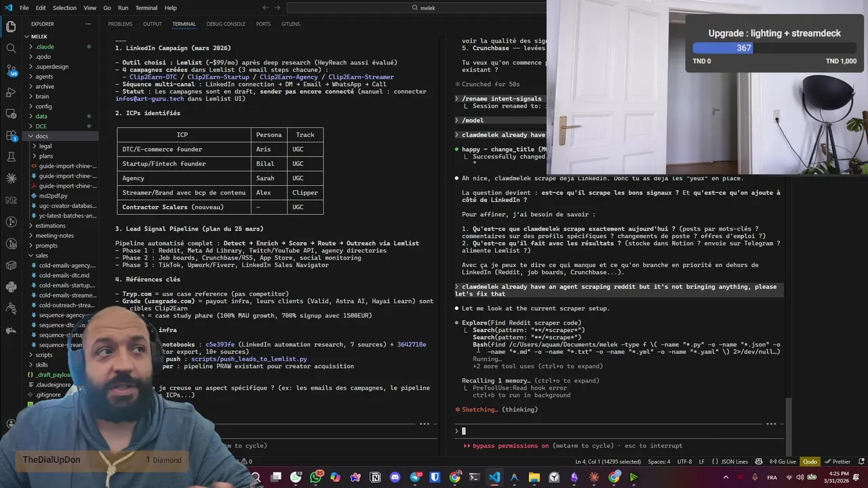The height and width of the screenshot is (488, 868).
Task: Click the Prettier status bar item
Action: [x=837, y=462]
